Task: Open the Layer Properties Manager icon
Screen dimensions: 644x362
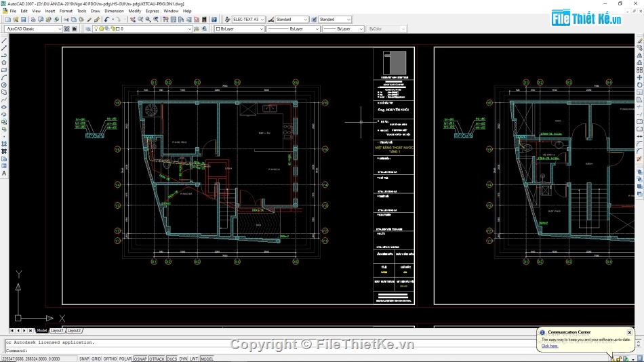Action: click(88, 28)
